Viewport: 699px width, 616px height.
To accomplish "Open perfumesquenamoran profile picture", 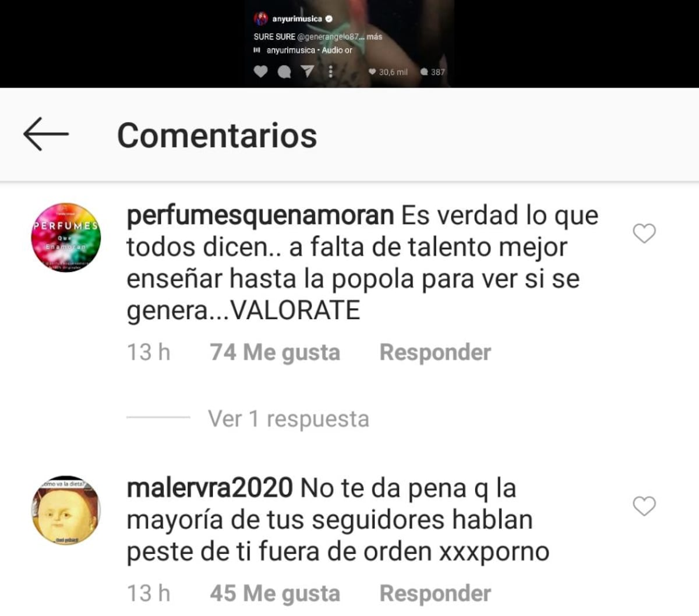I will (66, 238).
